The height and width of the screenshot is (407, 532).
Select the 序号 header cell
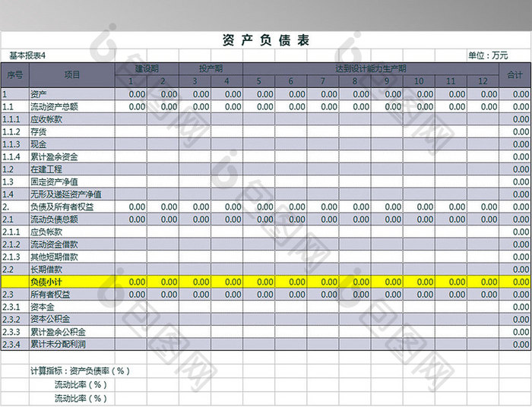[x=14, y=74]
